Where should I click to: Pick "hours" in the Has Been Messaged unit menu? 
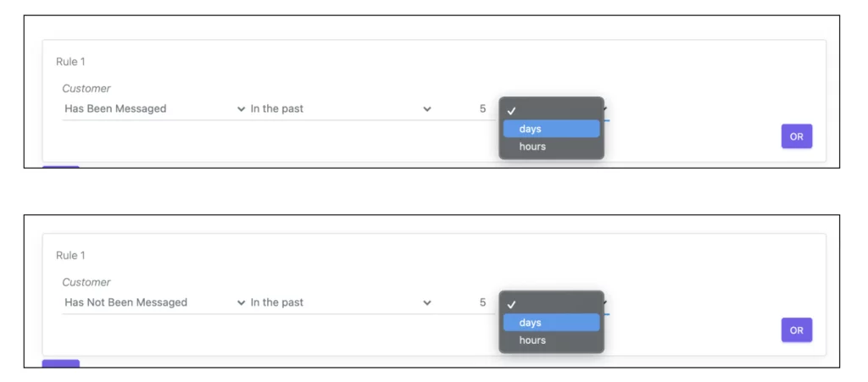[551, 147]
